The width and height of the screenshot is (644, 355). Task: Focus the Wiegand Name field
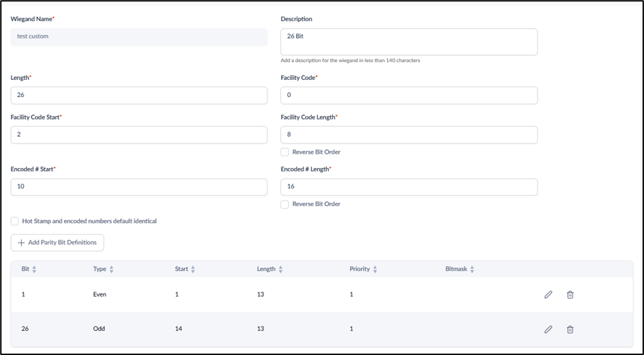tap(138, 37)
